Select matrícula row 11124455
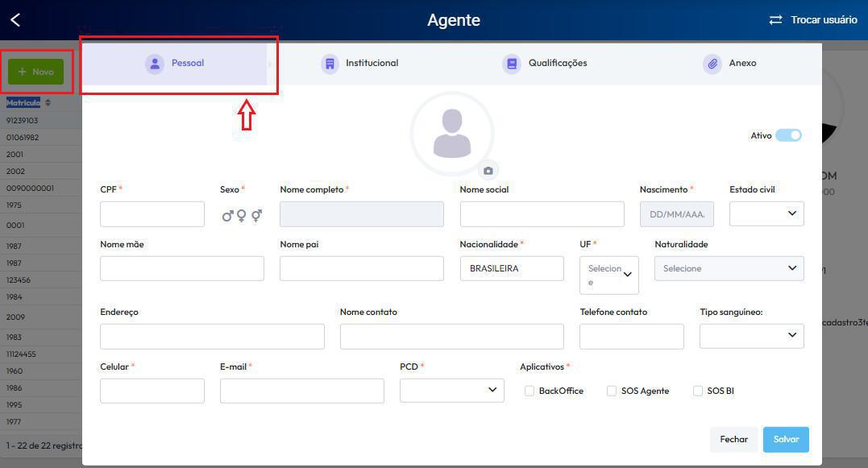Screen dimensions: 868x468 coord(41,354)
